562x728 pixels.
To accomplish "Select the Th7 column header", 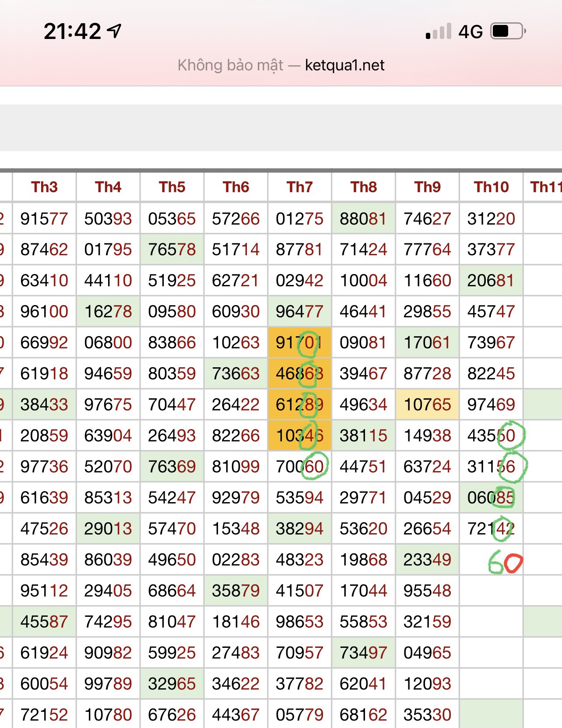I will pos(299,187).
